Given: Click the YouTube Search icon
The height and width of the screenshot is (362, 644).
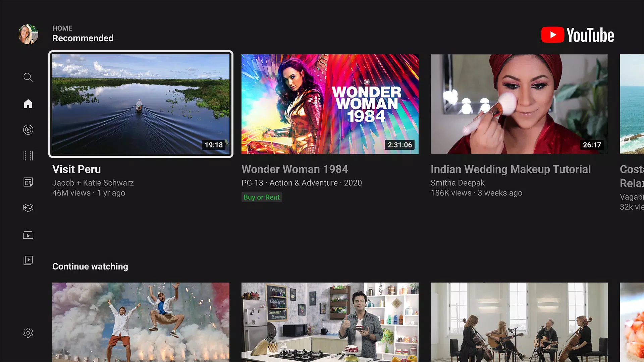Looking at the screenshot, I should (28, 77).
